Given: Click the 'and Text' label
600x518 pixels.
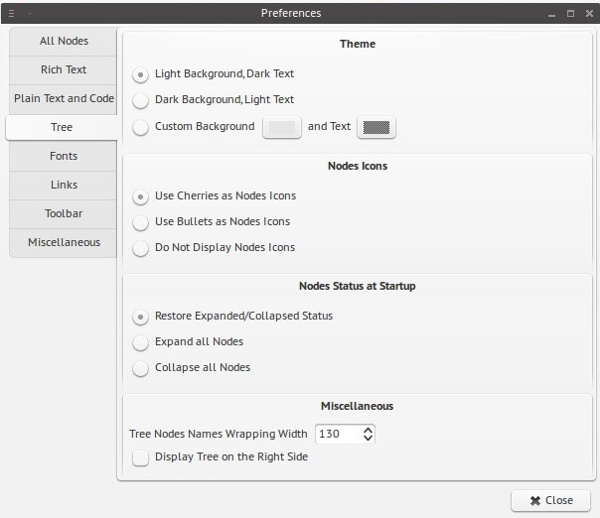Looking at the screenshot, I should [329, 127].
